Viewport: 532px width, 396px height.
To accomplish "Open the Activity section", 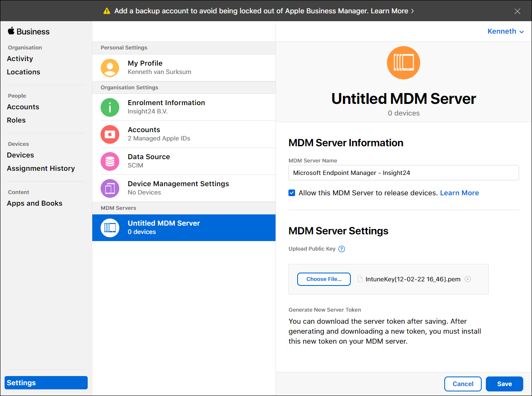I will click(20, 59).
